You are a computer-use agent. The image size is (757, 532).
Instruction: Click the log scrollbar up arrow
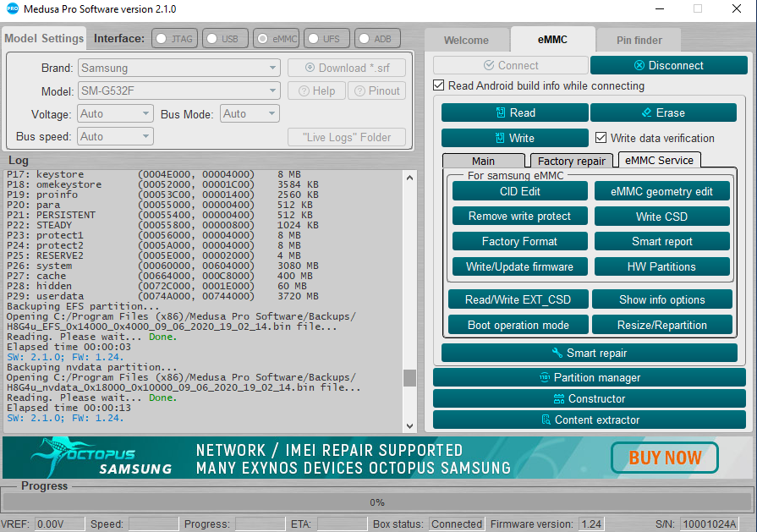point(409,177)
